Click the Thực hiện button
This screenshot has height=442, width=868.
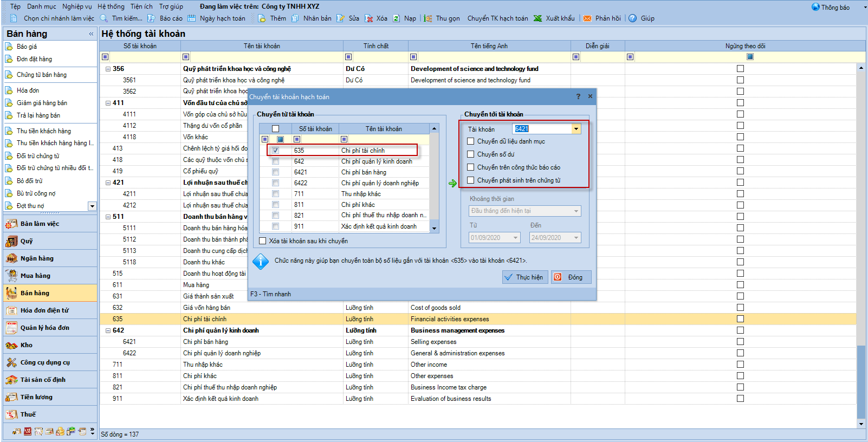pyautogui.click(x=523, y=277)
